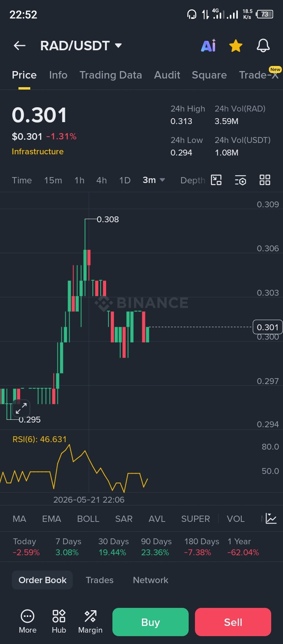Image resolution: width=283 pixels, height=644 pixels.
Task: Select the Order Book tab
Action: click(42, 580)
